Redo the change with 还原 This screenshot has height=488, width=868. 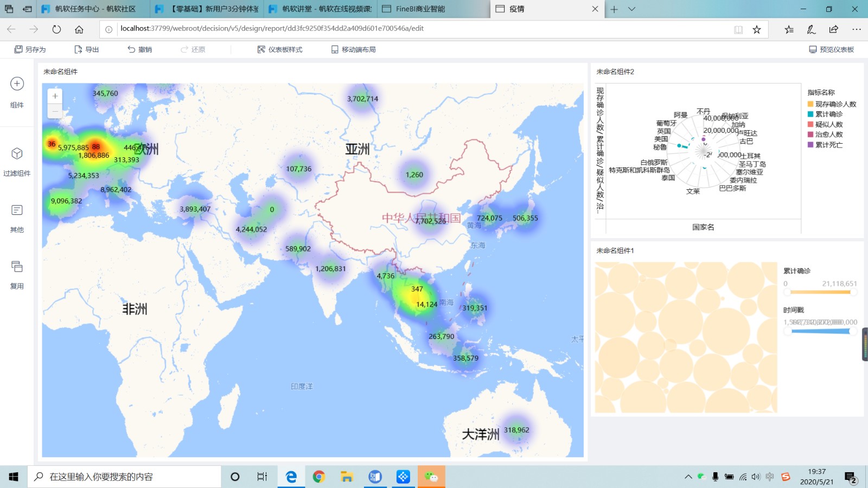193,49
